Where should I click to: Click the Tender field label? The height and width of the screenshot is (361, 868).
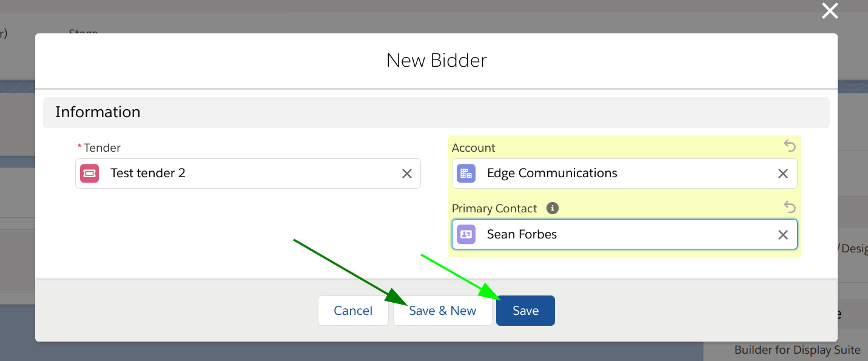(x=102, y=147)
